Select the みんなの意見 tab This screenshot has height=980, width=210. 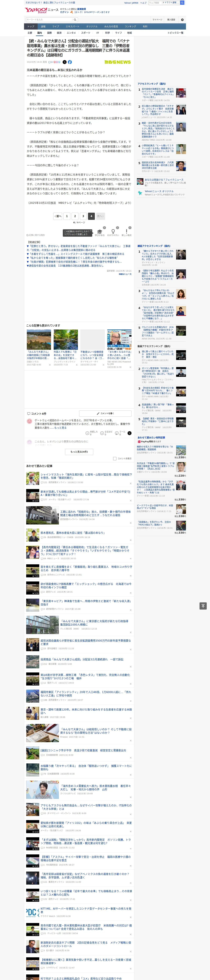pos(111,27)
